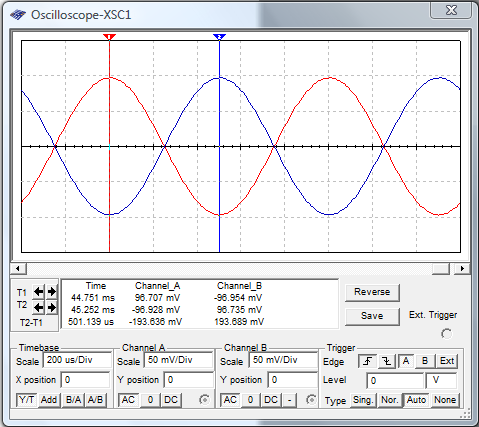
Task: Move cursor T2 left with arrow
Action: pyautogui.click(x=38, y=307)
